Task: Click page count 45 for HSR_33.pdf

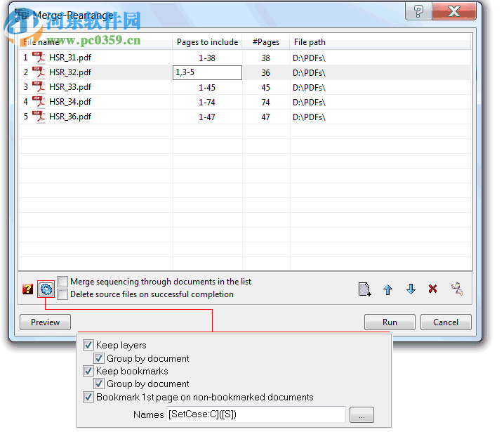Action: 265,88
